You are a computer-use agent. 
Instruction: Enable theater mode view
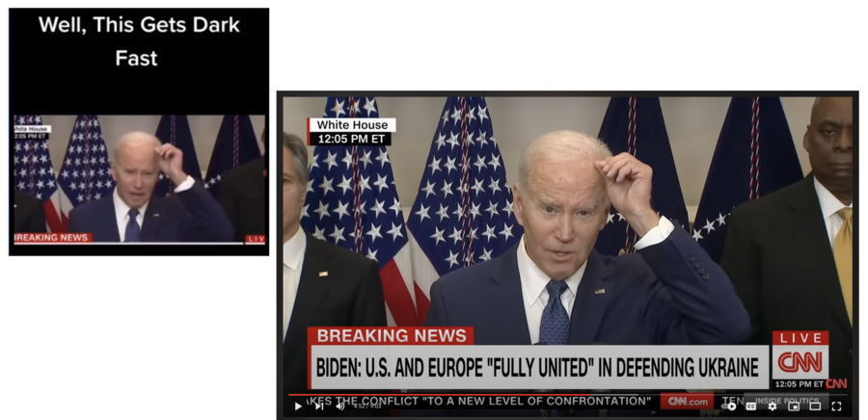tap(815, 407)
